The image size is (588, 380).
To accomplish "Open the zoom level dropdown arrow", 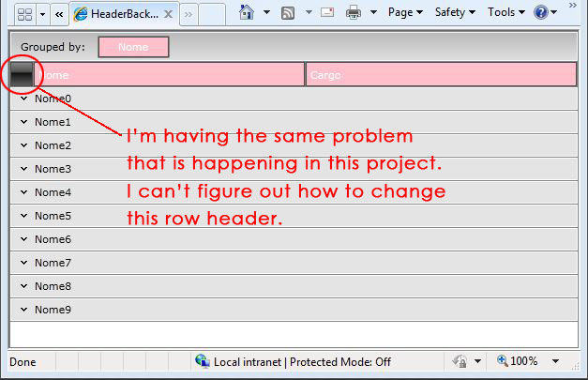I will 555,361.
